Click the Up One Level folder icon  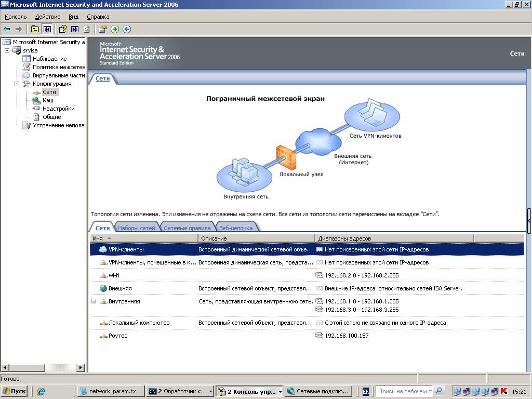[x=35, y=29]
